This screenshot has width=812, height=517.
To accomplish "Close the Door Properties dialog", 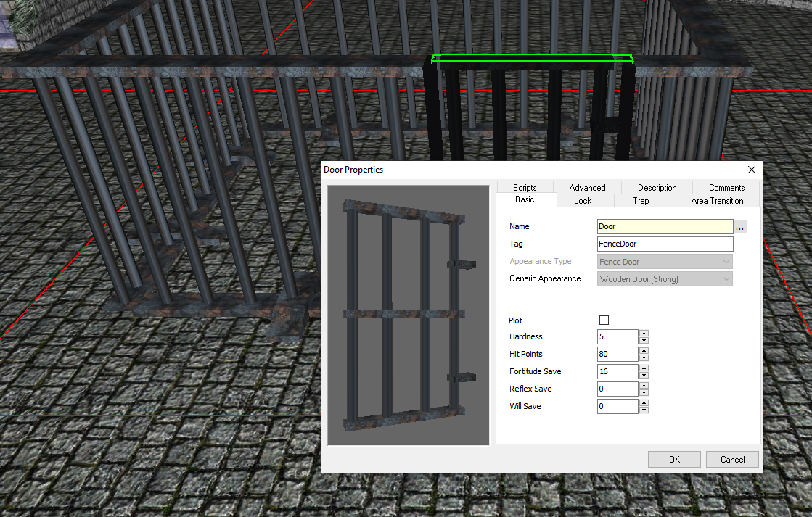I will (x=752, y=170).
